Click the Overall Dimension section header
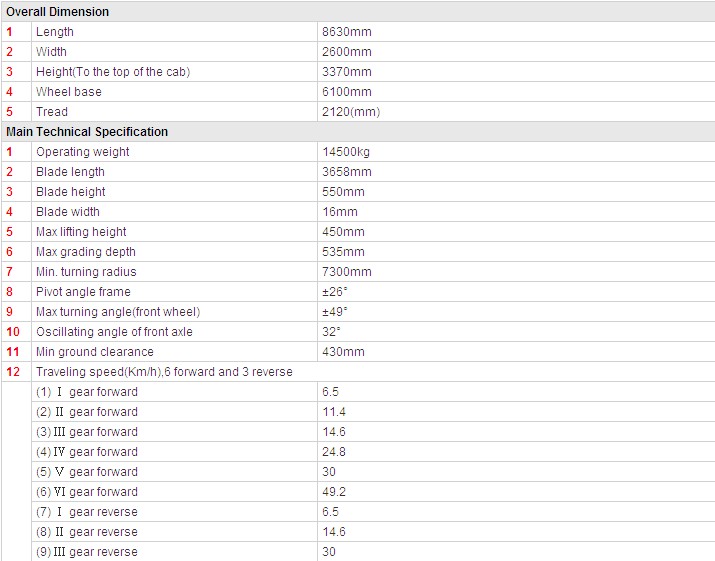 [57, 11]
